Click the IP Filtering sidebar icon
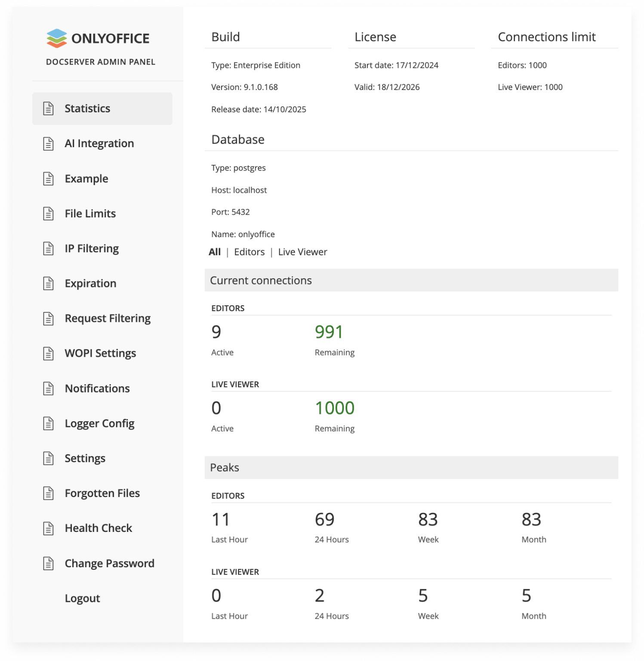Screen dimensions: 644x661 (x=48, y=248)
